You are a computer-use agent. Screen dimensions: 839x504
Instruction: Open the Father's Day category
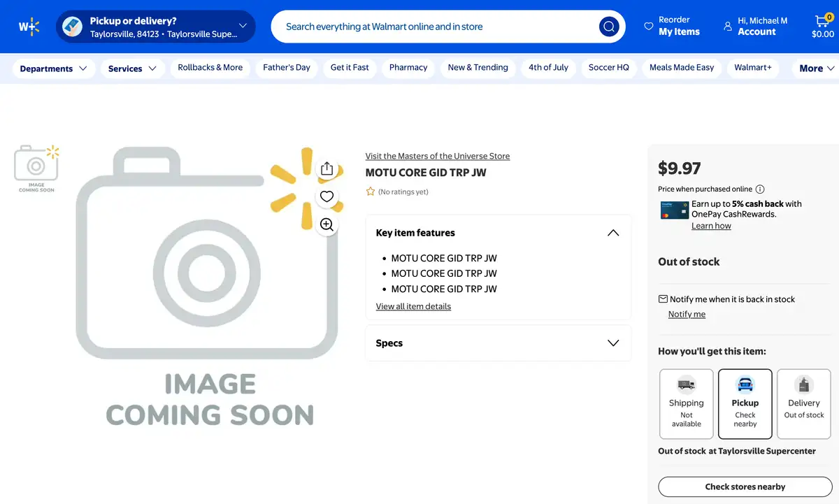coord(287,68)
